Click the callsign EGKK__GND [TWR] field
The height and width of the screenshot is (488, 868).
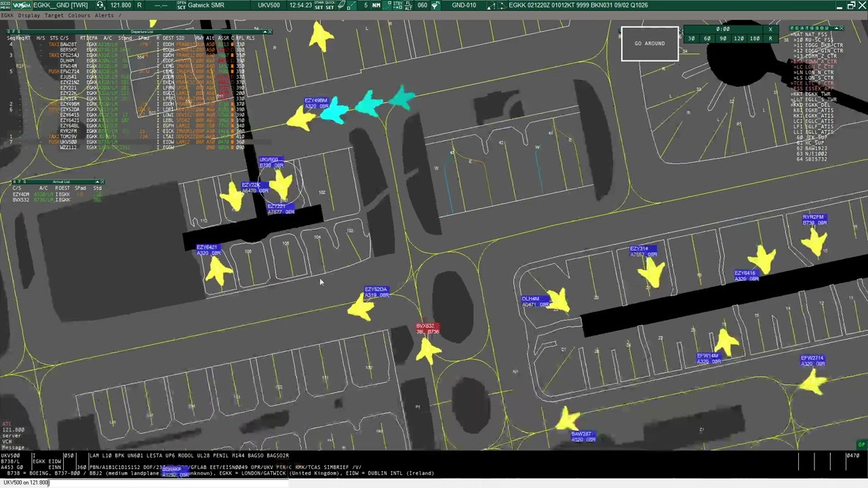(x=60, y=5)
